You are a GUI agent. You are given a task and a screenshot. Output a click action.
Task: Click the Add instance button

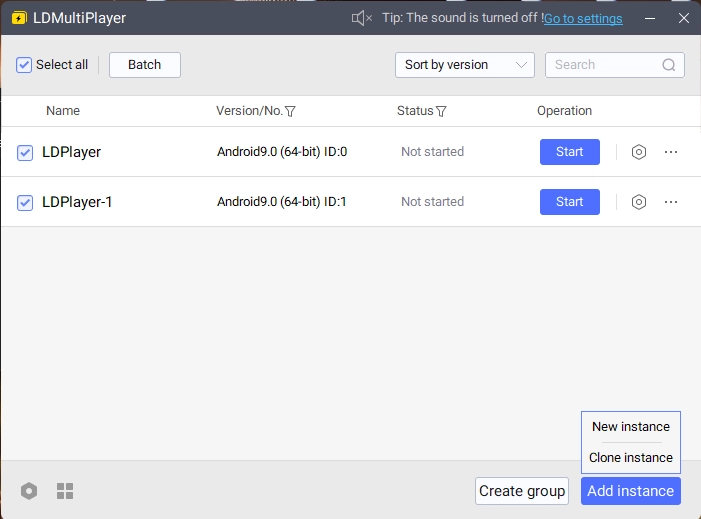631,491
